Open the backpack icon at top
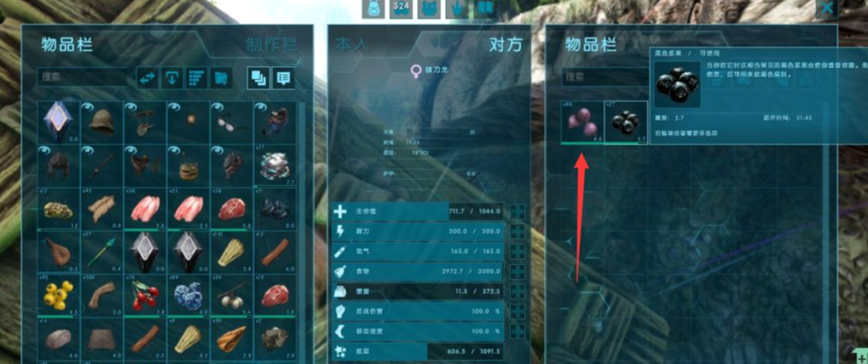This screenshot has width=868, height=364. coord(373,9)
